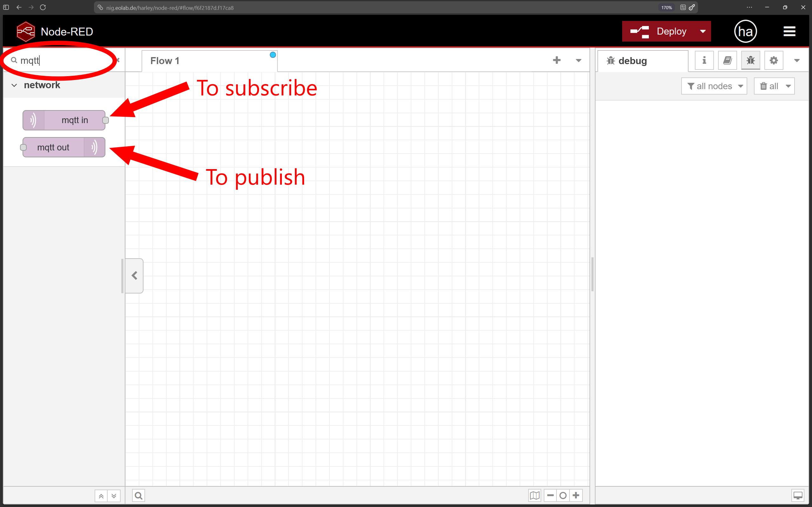Show the debug messages bug icon tab

(x=750, y=60)
